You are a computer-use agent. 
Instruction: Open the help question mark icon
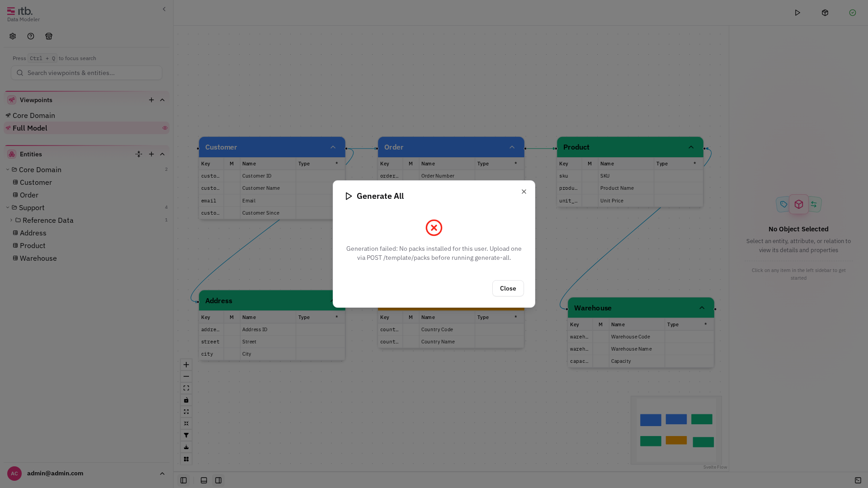coord(31,36)
